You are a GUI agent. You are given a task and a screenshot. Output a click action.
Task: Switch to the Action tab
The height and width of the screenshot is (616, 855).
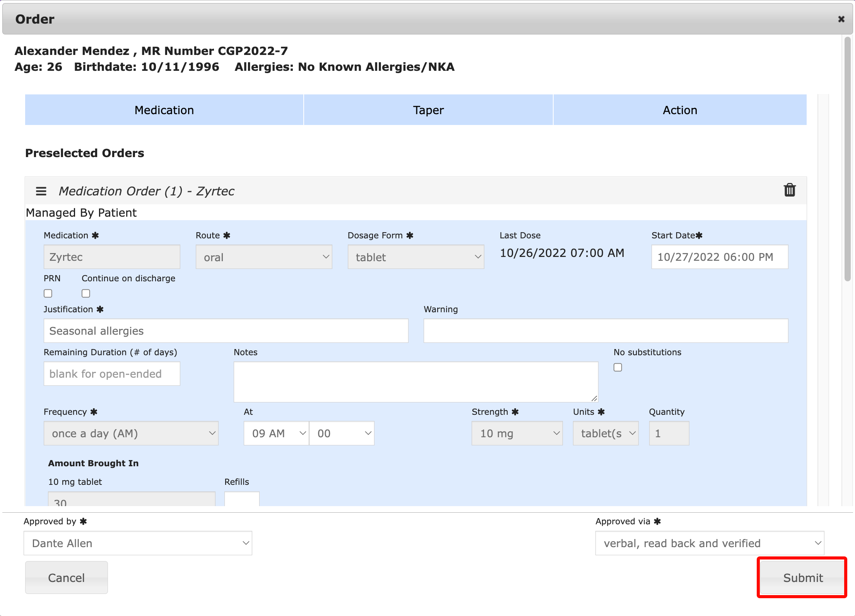click(x=680, y=110)
